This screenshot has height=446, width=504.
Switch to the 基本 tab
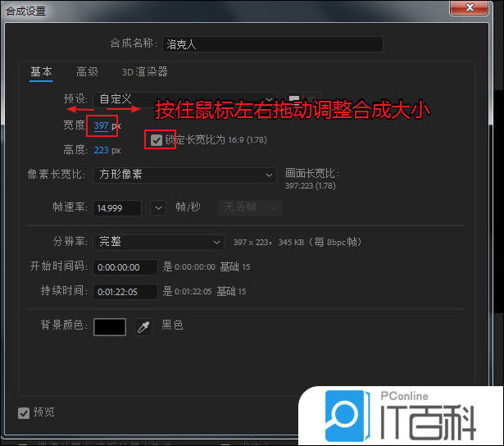pos(41,71)
